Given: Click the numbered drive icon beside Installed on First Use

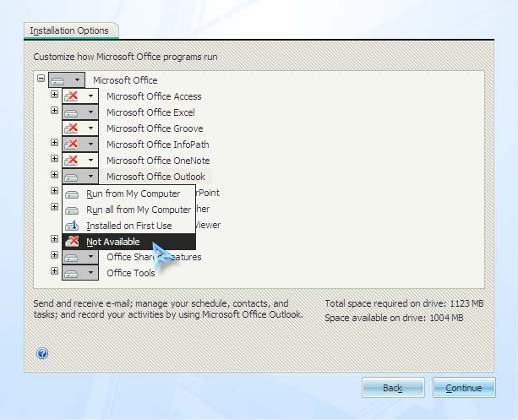Looking at the screenshot, I should pos(72,226).
